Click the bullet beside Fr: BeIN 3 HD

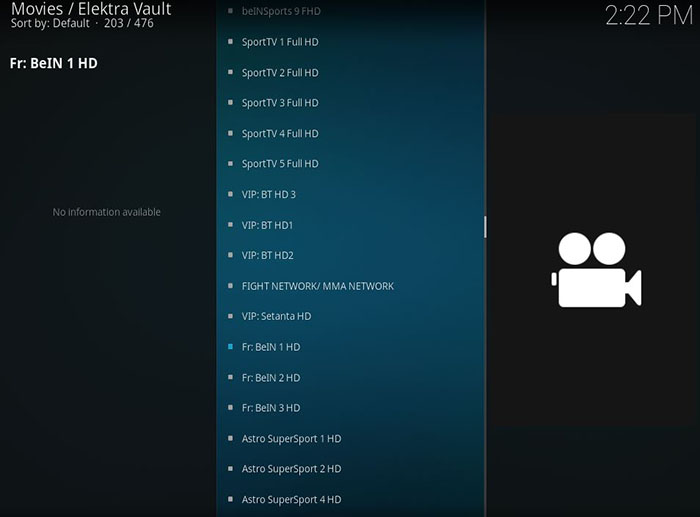tap(230, 408)
